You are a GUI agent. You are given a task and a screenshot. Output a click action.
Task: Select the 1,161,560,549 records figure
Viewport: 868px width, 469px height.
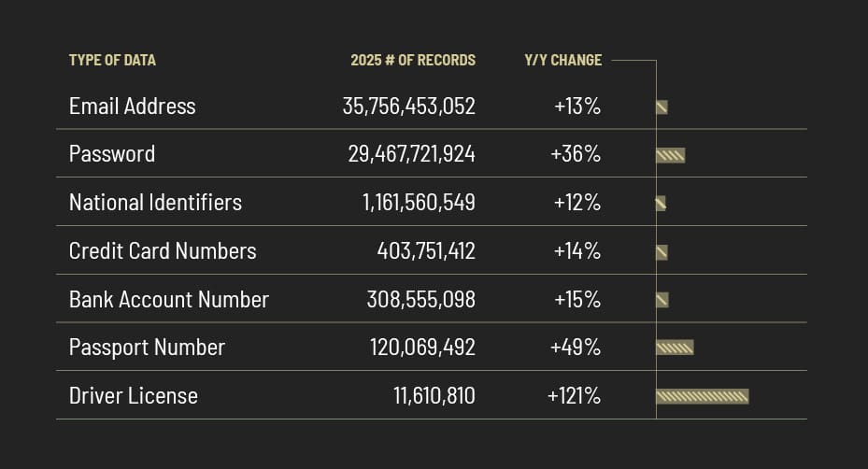pos(419,203)
